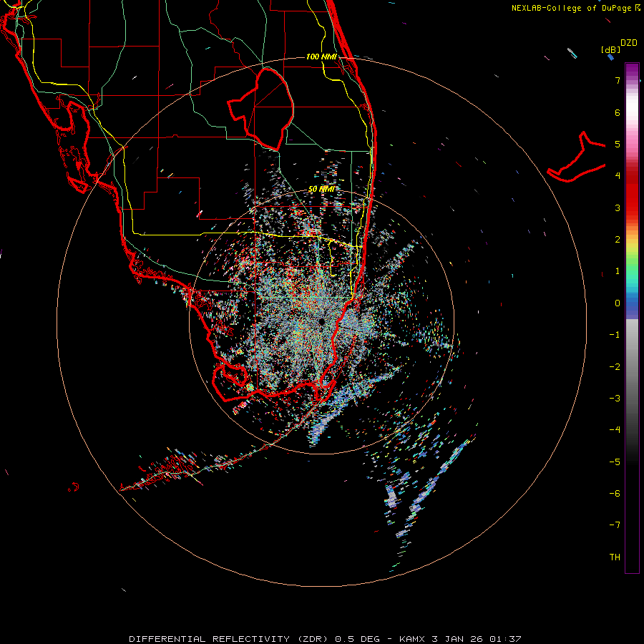Click the -6 value on the color scale
Screen dimensions: 644x644
[615, 494]
